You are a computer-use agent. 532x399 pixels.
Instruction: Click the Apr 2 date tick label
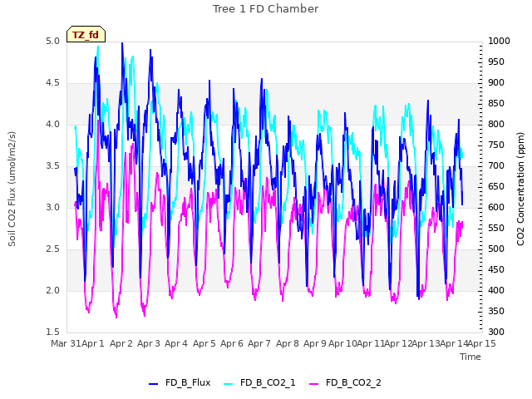(121, 343)
